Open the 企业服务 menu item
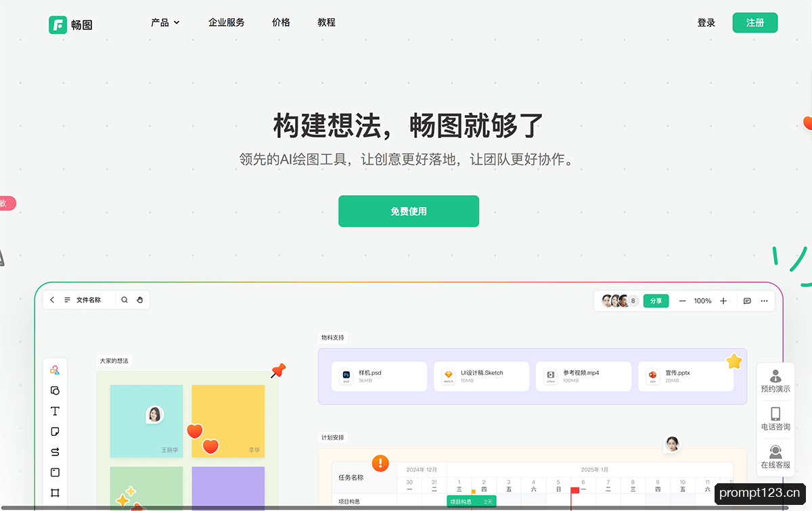 tap(227, 22)
